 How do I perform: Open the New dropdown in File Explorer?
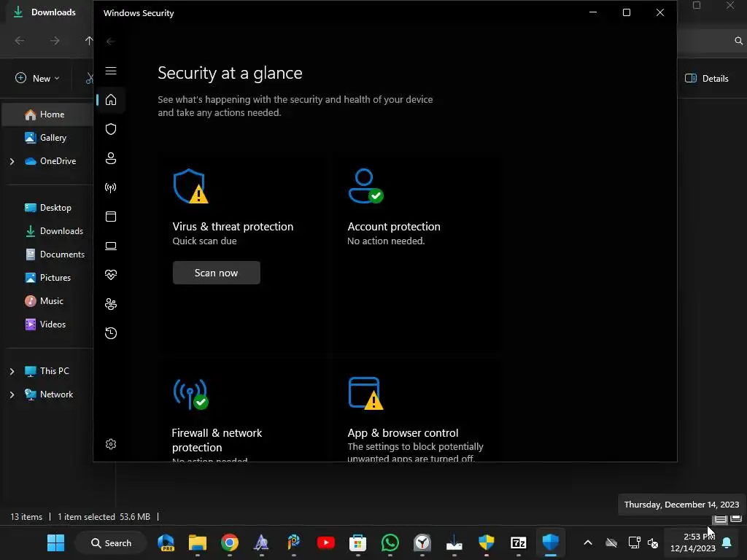[x=37, y=78]
